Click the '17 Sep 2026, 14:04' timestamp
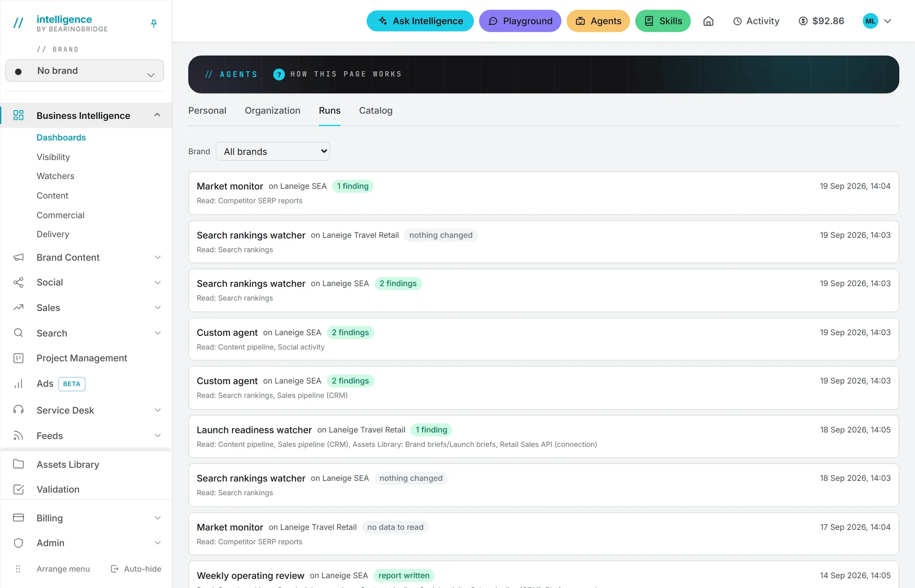 (x=855, y=527)
